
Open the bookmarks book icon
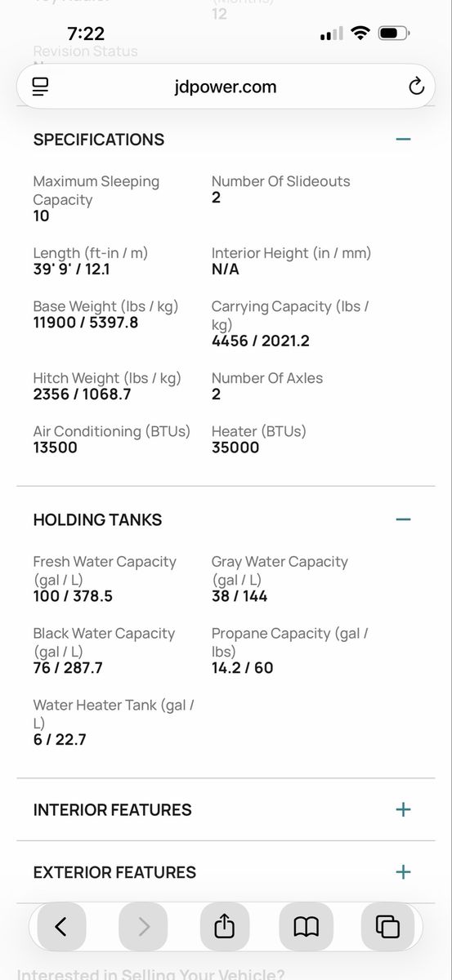(x=306, y=926)
